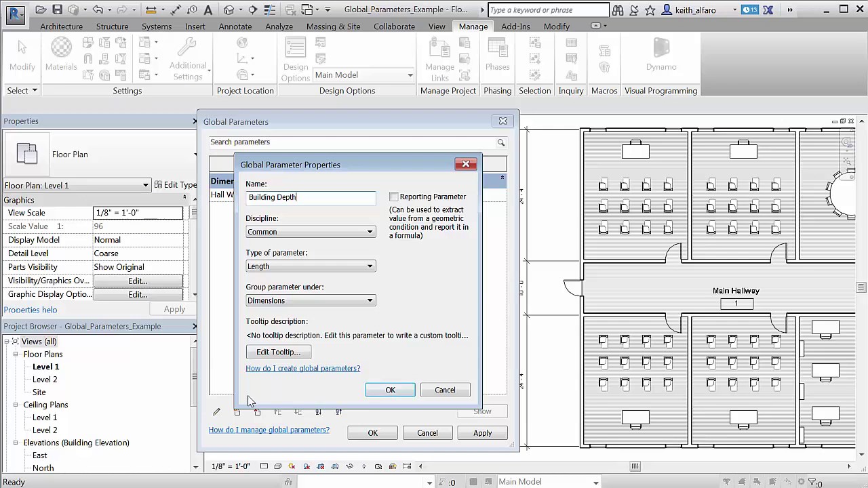Screen dimensions: 868x488
Task: Open the Structure ribbon tab
Action: (x=112, y=26)
